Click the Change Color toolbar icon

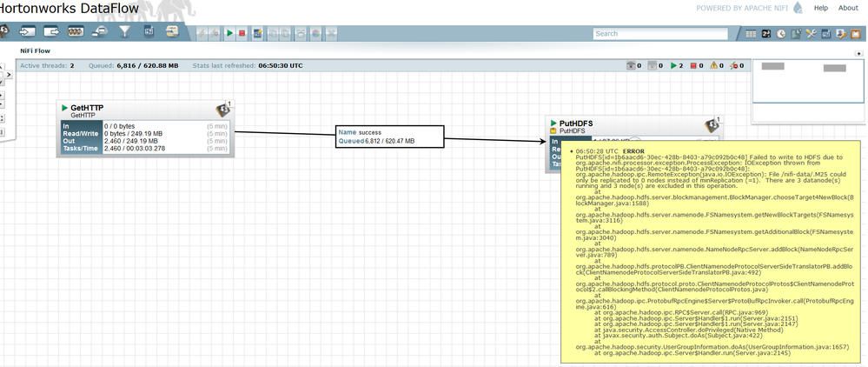point(315,33)
